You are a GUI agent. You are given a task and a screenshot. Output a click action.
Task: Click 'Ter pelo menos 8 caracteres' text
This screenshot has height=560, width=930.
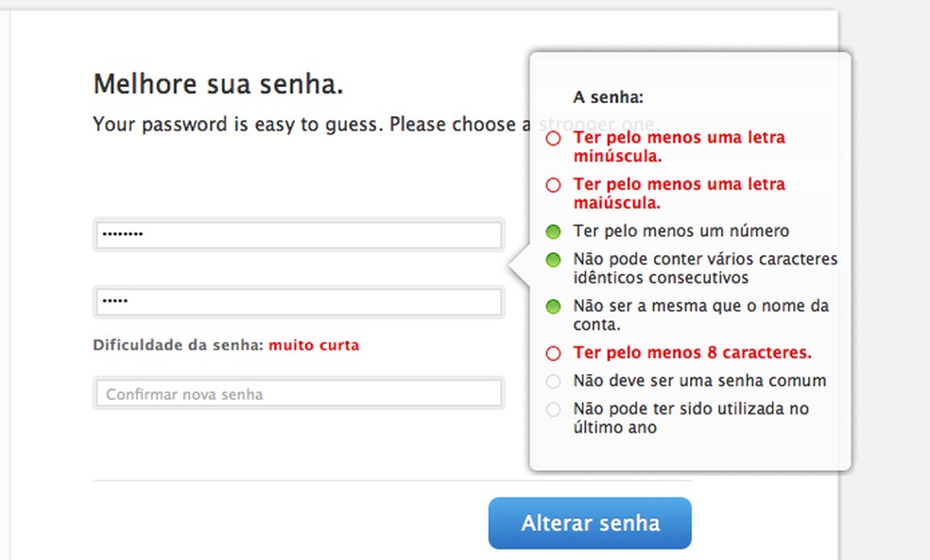(x=692, y=353)
